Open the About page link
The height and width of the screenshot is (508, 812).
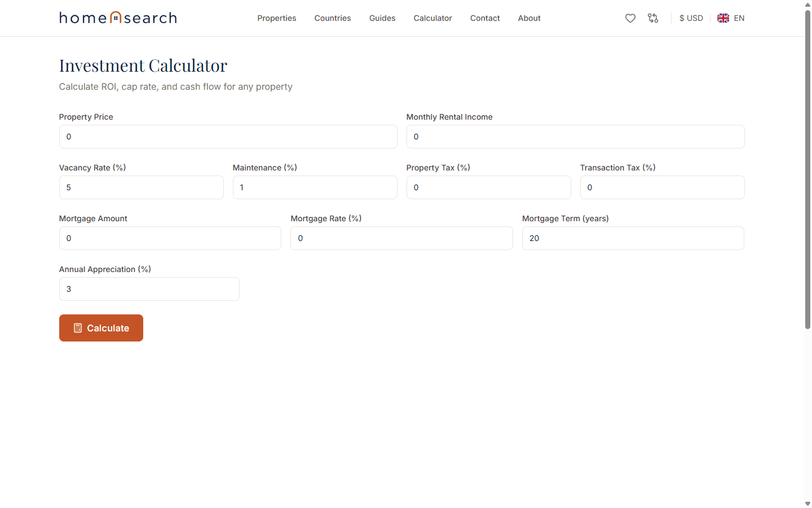tap(529, 18)
